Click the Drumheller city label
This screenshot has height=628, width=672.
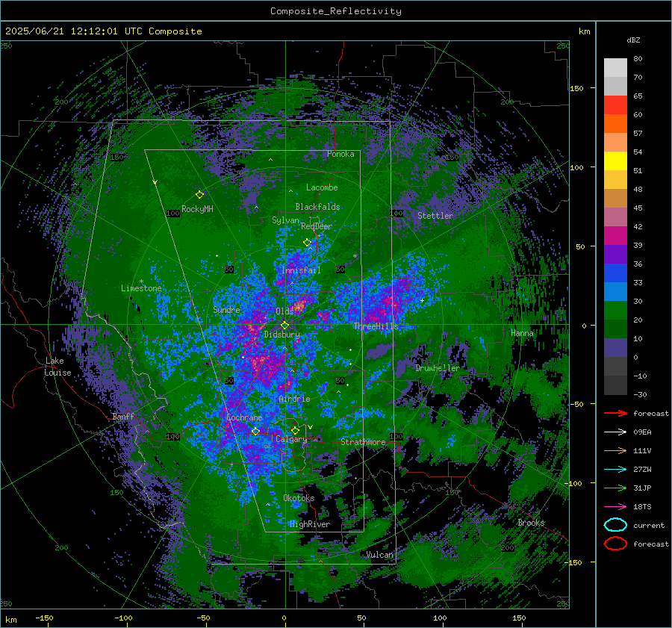[x=438, y=368]
